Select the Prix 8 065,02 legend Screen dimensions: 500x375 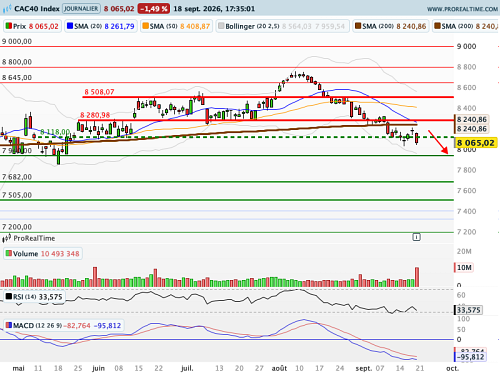32,26
